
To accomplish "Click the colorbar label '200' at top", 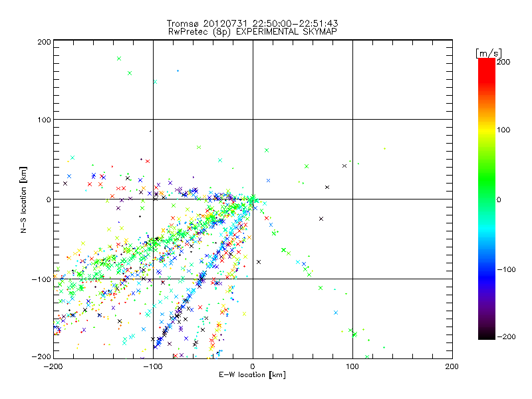I will point(503,62).
